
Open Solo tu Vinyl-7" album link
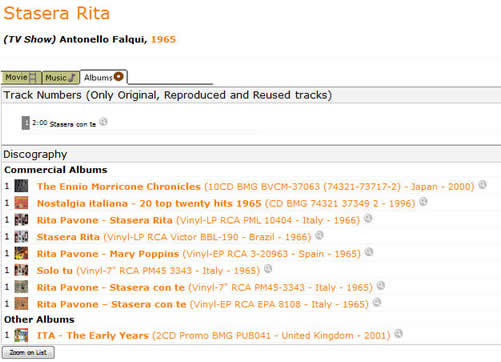coord(148,270)
